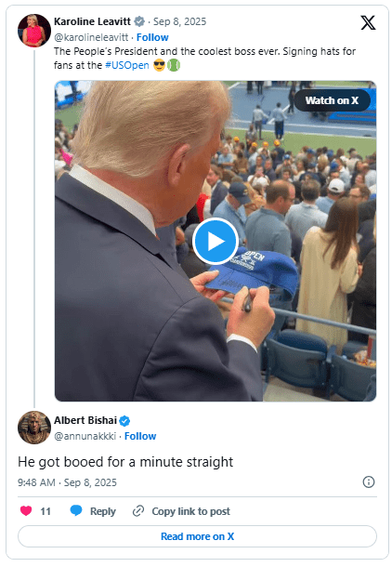
Task: Click the Reply text label
Action: (103, 511)
